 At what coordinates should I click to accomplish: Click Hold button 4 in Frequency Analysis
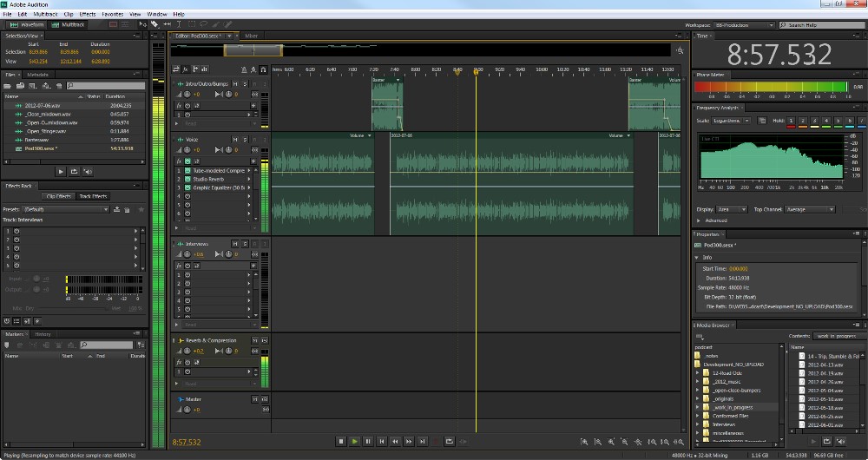point(826,121)
